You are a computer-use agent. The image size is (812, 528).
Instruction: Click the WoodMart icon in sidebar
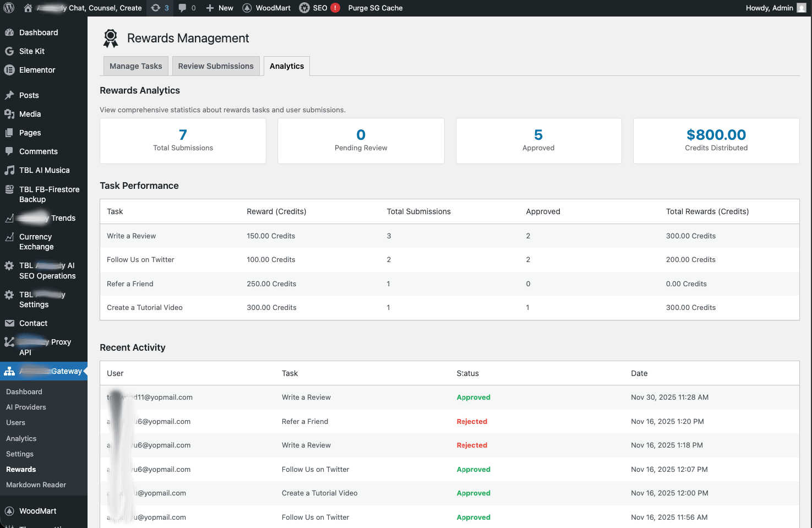pyautogui.click(x=9, y=511)
